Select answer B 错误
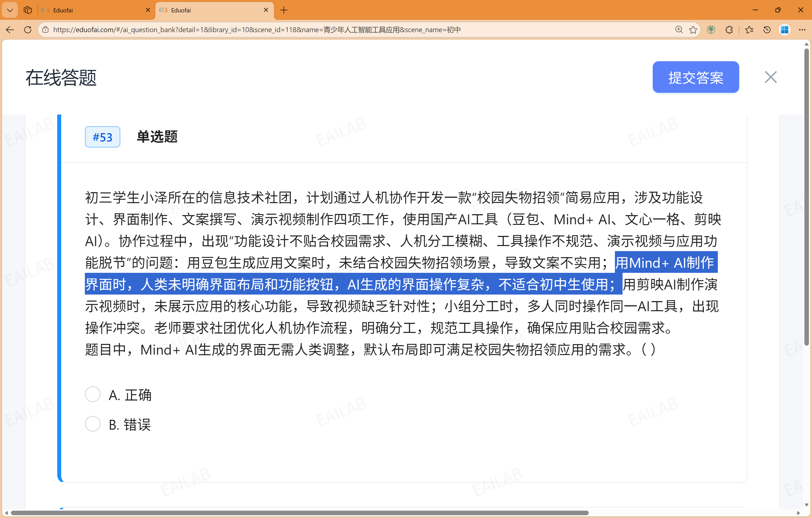 coord(92,424)
